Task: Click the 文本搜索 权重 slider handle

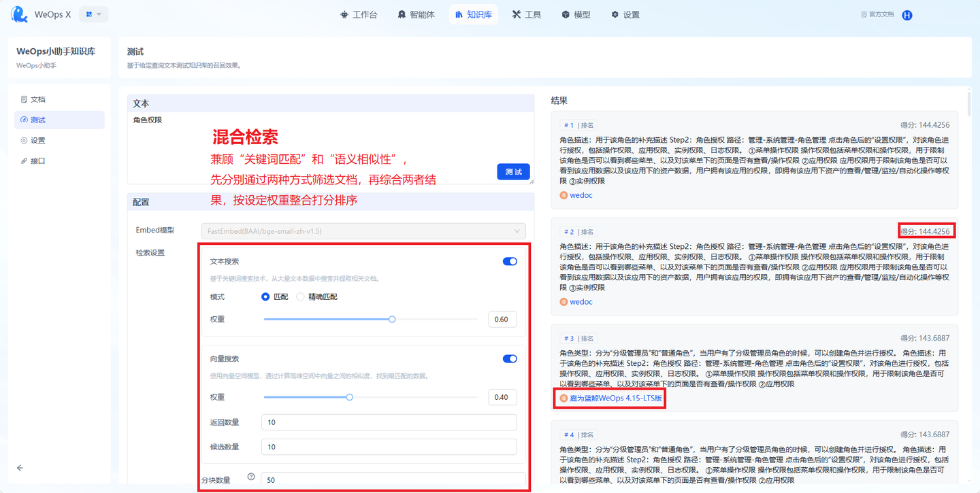Action: [392, 319]
